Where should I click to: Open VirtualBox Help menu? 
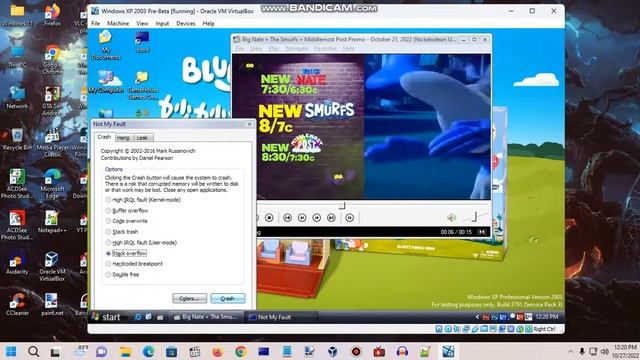point(208,24)
